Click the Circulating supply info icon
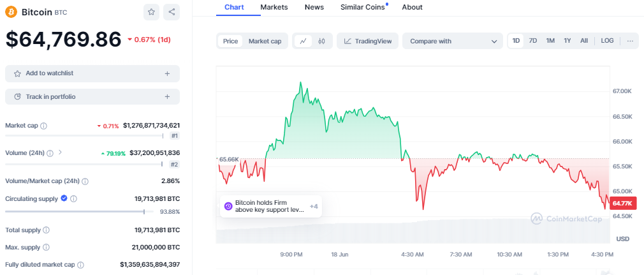This screenshot has width=644, height=275. click(73, 199)
